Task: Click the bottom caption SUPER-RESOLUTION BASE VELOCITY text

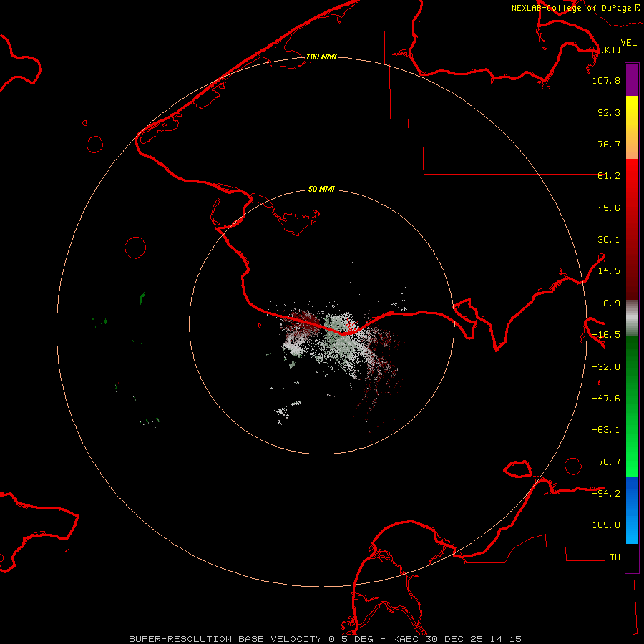Action: [225, 639]
